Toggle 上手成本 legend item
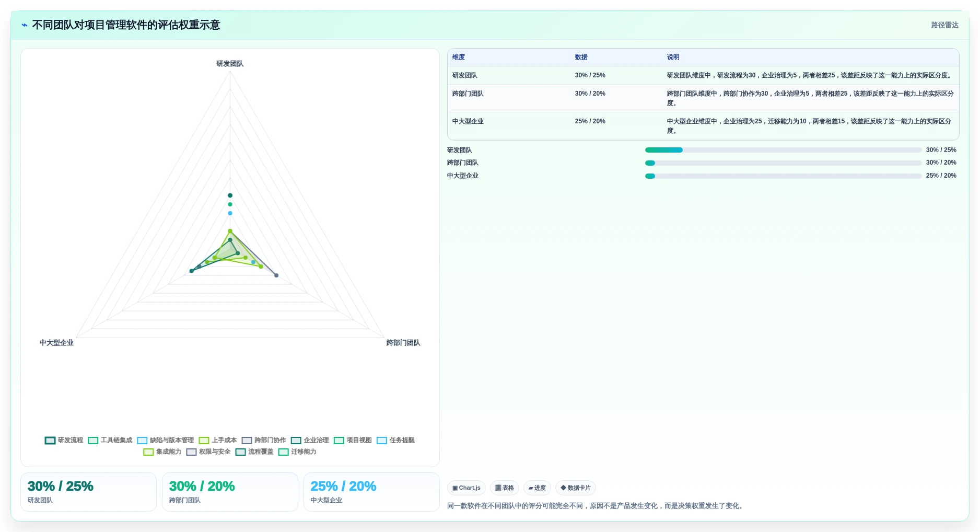Viewport: 980px width, 532px height. coord(217,440)
